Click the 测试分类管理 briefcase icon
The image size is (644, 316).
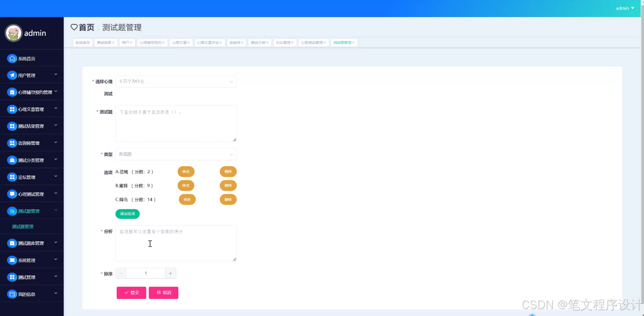click(12, 160)
